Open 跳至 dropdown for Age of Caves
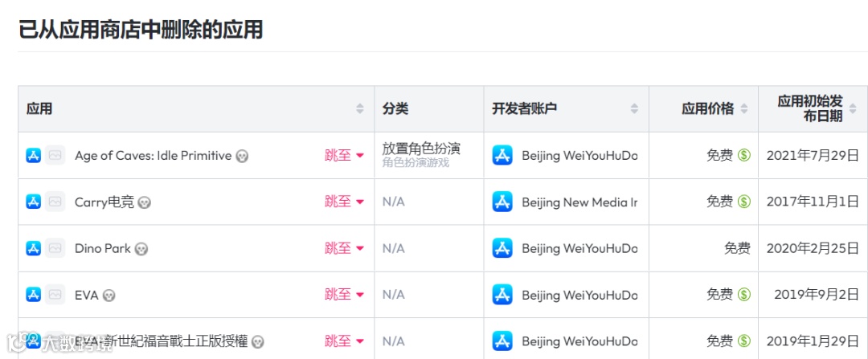This screenshot has width=868, height=359. 344,156
